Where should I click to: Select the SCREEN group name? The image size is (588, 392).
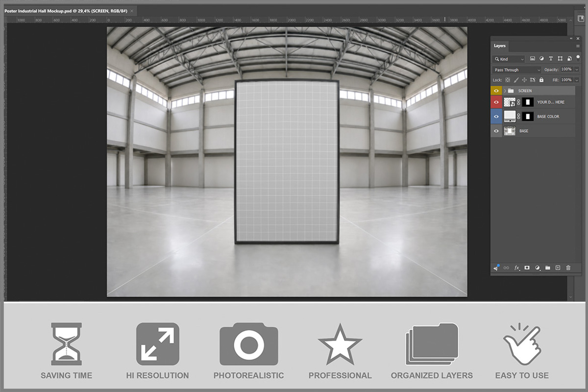(525, 91)
